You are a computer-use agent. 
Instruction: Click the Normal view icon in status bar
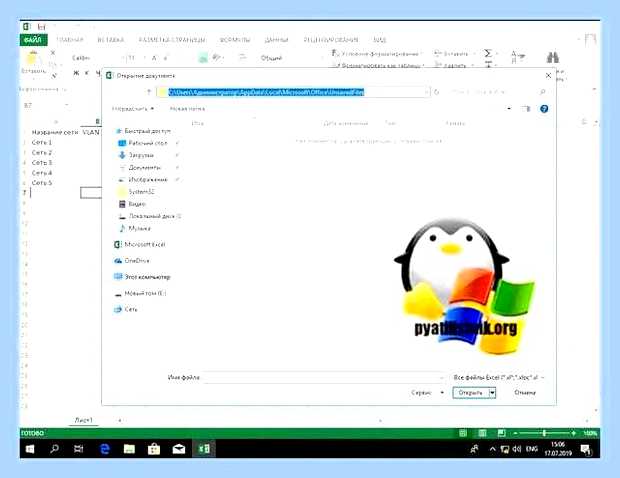coord(463,433)
